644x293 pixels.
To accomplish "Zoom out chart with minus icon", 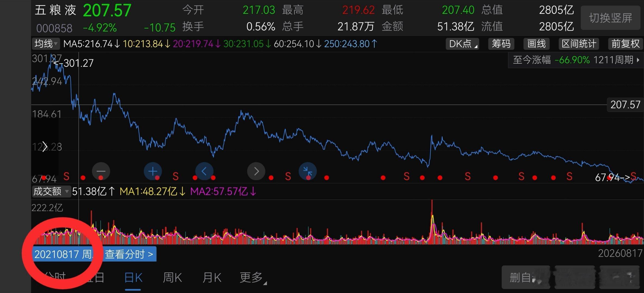I will [x=101, y=171].
